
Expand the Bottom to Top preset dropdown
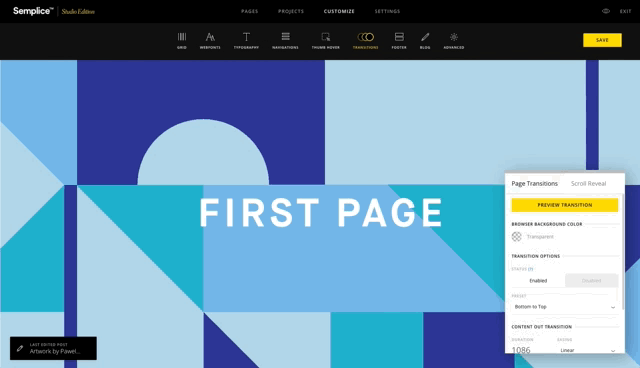point(564,307)
